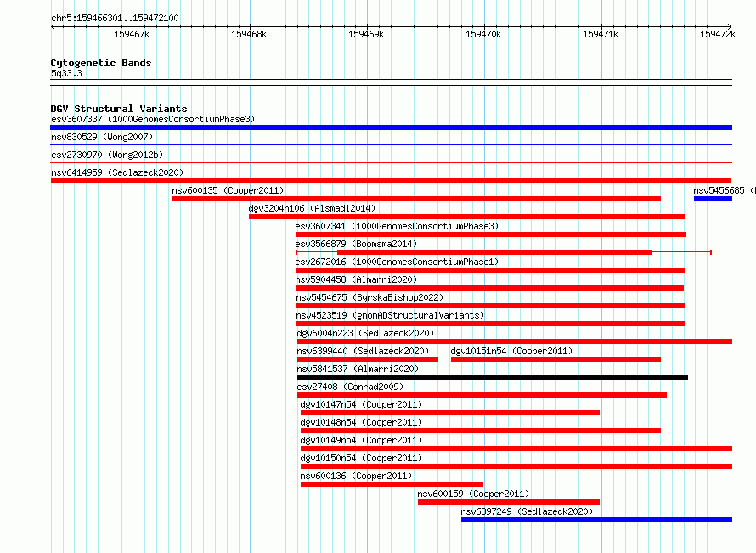Click dgv10150n54 (Cooper2011) label

[x=361, y=458]
